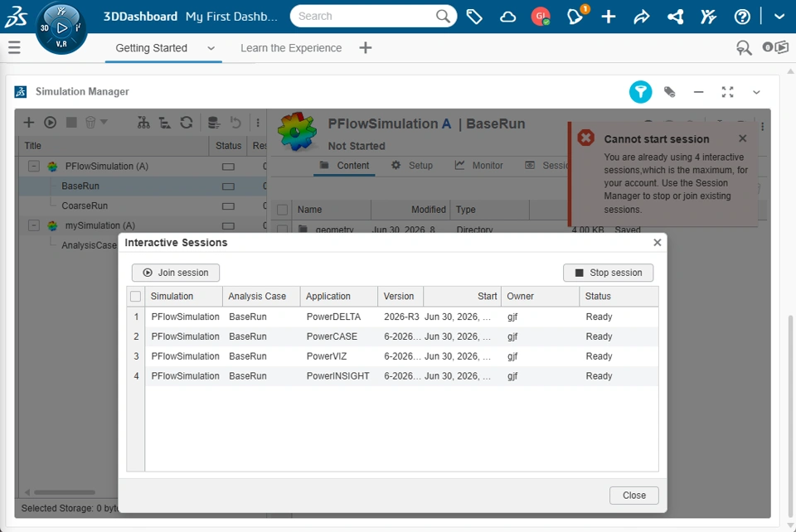796x532 pixels.
Task: Open the help question mark
Action: coord(741,17)
